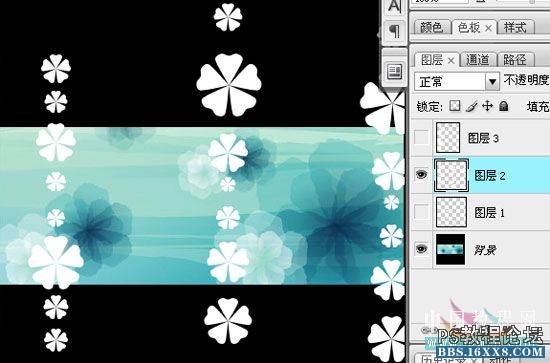This screenshot has height=363, width=550.
Task: Switch to the 通道 channels tab
Action: (x=477, y=60)
